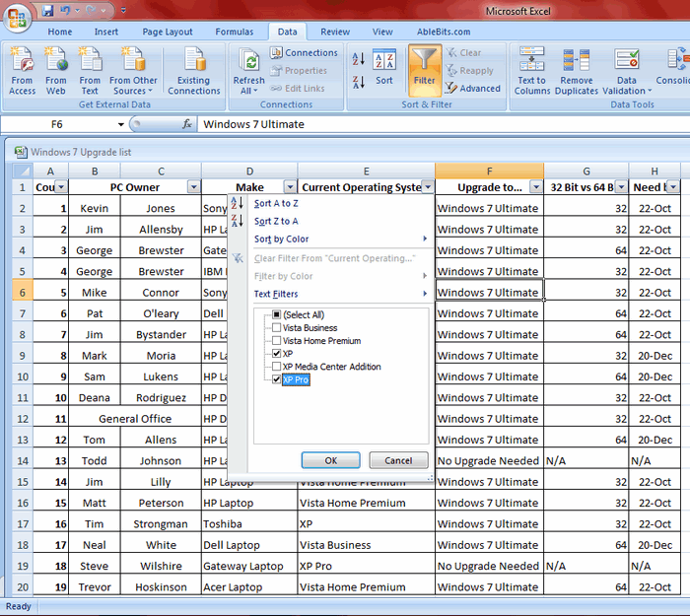
Task: Sort ascending A to Z ribbon icon
Action: point(358,58)
